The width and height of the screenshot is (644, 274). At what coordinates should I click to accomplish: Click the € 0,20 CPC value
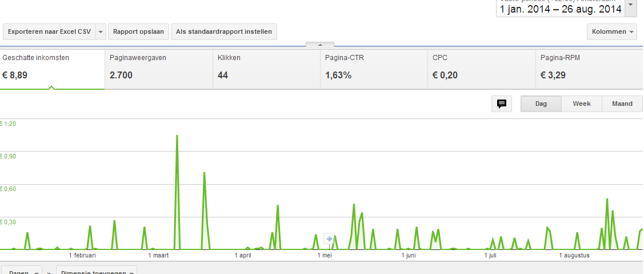pyautogui.click(x=445, y=76)
